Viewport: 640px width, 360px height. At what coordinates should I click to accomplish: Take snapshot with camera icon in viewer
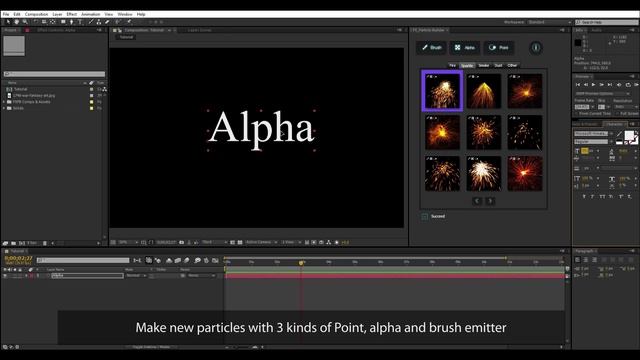coord(182,242)
